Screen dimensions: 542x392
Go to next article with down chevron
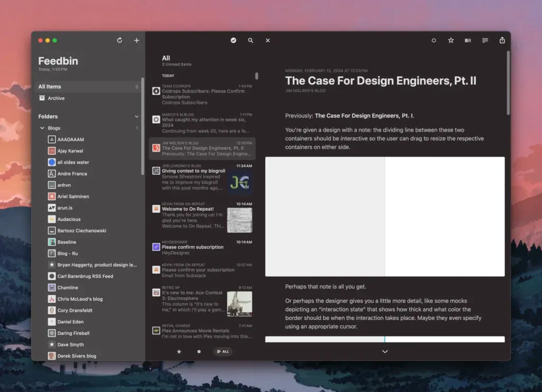385,352
